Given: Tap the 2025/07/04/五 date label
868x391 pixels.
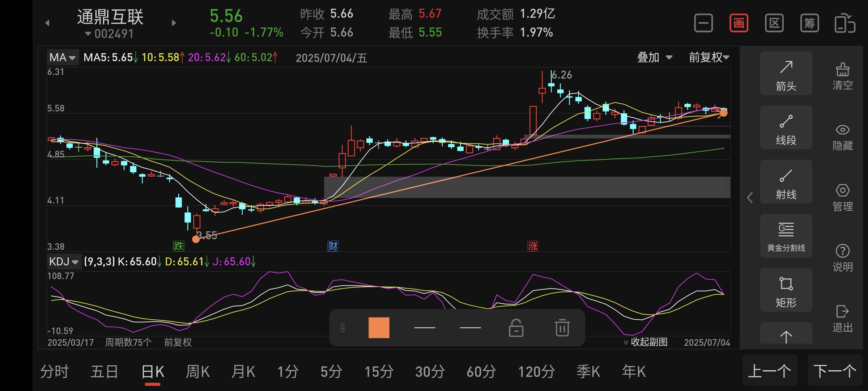Looking at the screenshot, I should coord(331,58).
